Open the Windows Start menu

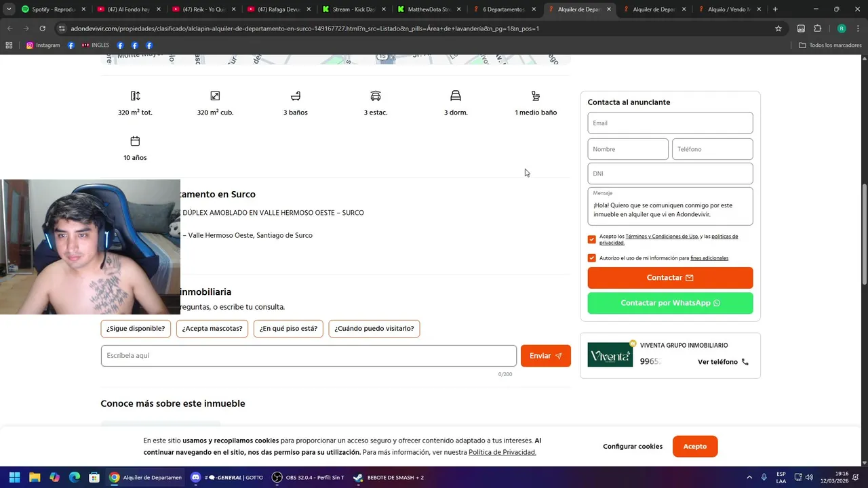coord(14,477)
